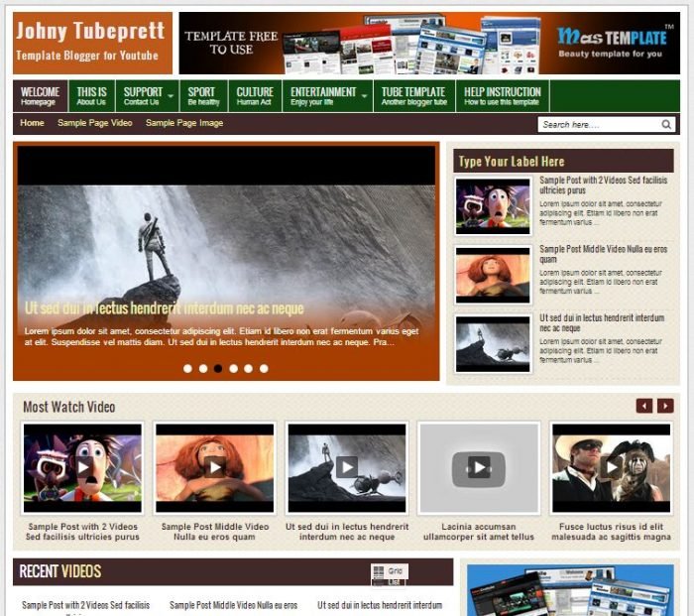
Task: Select the first slider pagination dot
Action: (187, 368)
